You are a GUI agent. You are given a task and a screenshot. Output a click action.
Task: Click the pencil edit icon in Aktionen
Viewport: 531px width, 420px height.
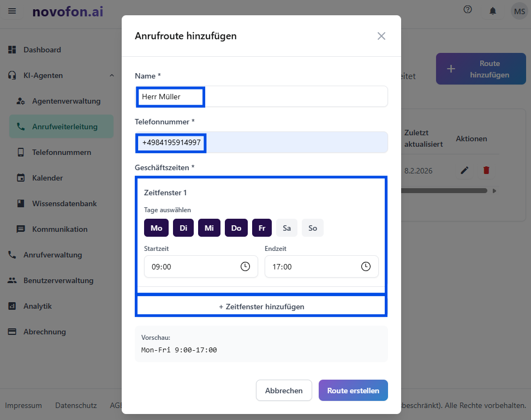click(x=464, y=171)
